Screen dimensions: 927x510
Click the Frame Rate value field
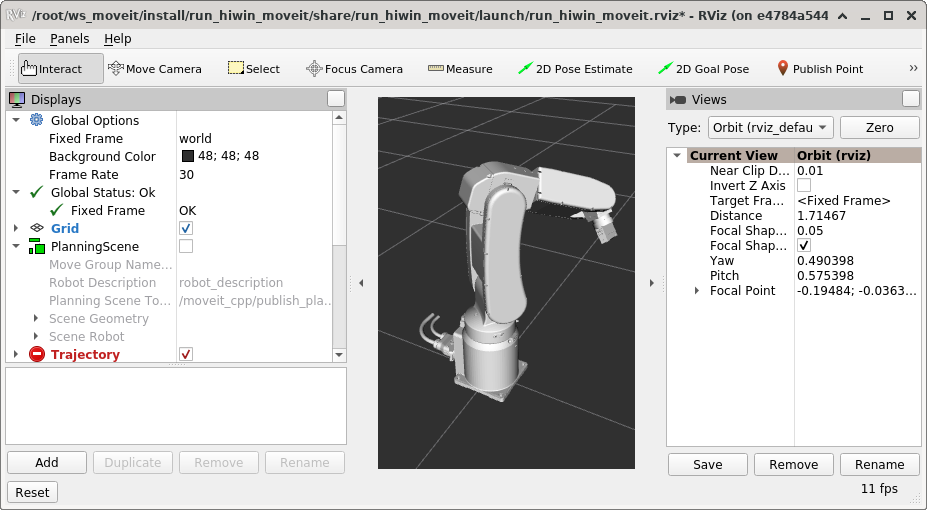click(x=255, y=175)
